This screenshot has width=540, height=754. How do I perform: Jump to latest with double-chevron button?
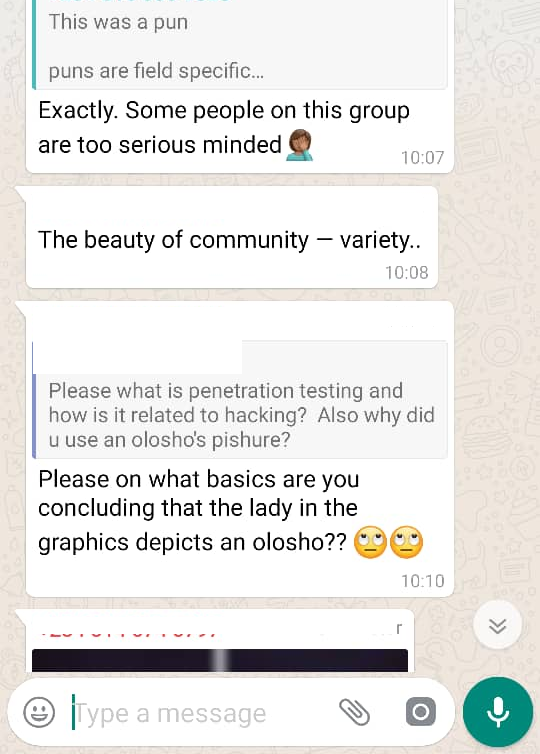pos(497,626)
